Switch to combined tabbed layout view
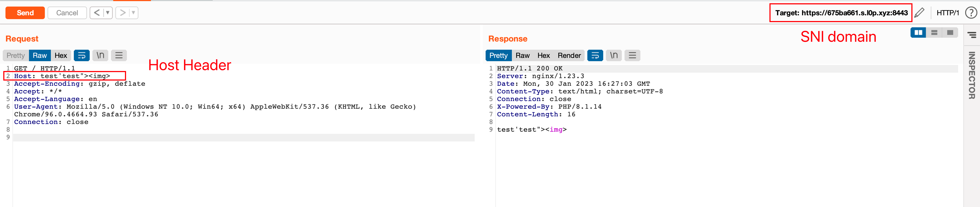 950,33
